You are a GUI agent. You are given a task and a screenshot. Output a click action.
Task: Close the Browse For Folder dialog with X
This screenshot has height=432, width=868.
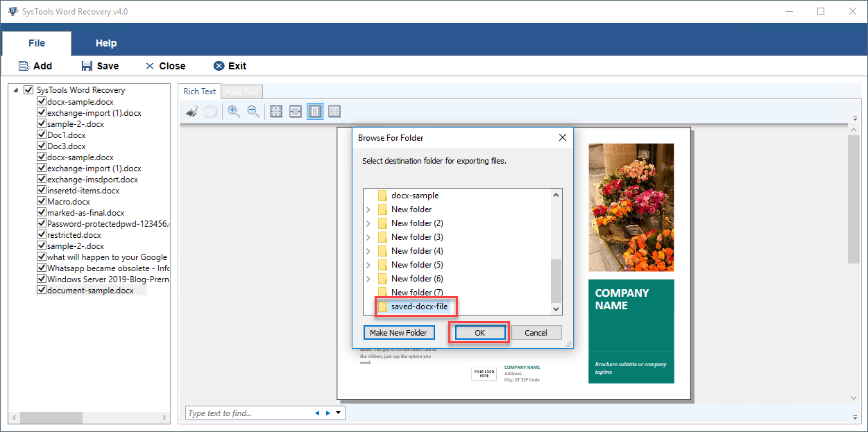563,137
